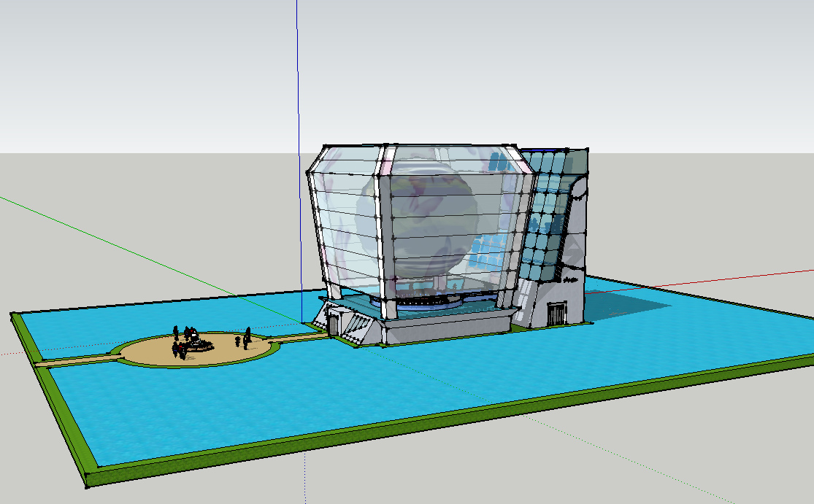Click the double door on the right tower
The width and height of the screenshot is (814, 504).
(556, 315)
